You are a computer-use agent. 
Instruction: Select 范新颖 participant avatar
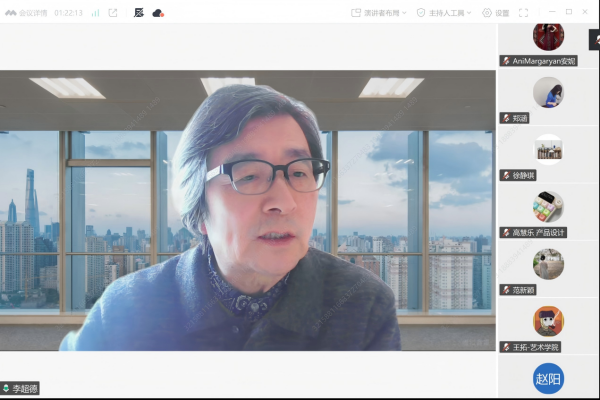[548, 263]
